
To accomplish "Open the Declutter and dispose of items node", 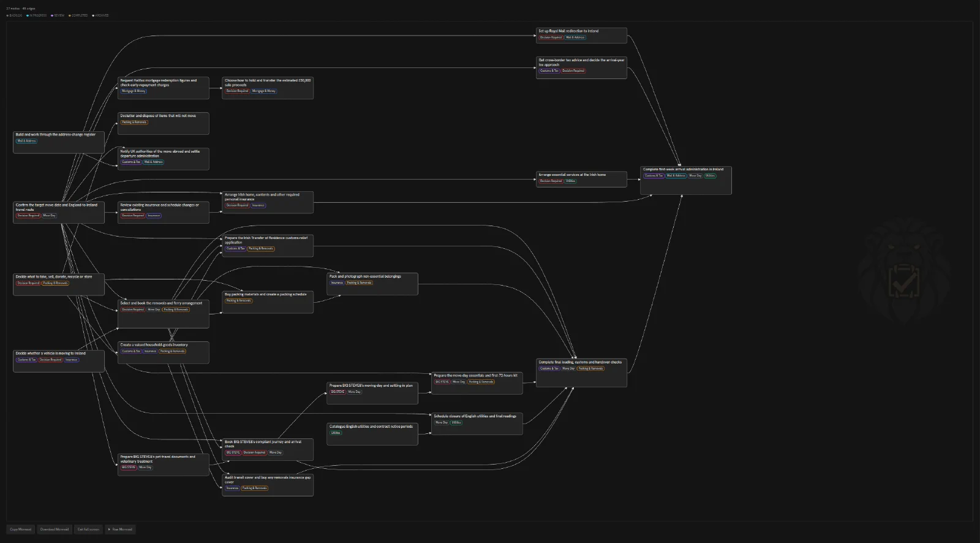I will pyautogui.click(x=163, y=123).
